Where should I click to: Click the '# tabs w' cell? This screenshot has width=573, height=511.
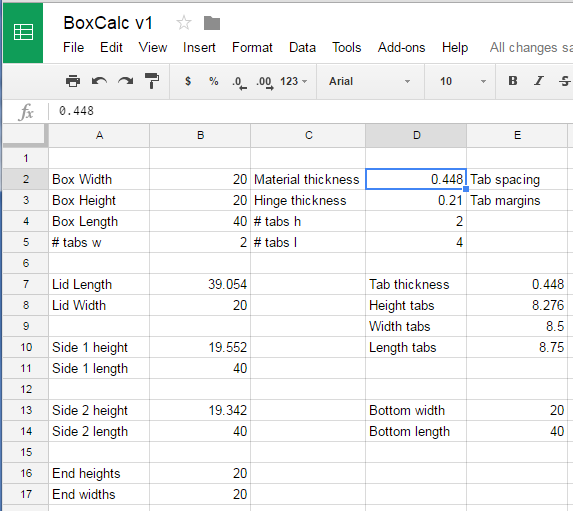[99, 242]
